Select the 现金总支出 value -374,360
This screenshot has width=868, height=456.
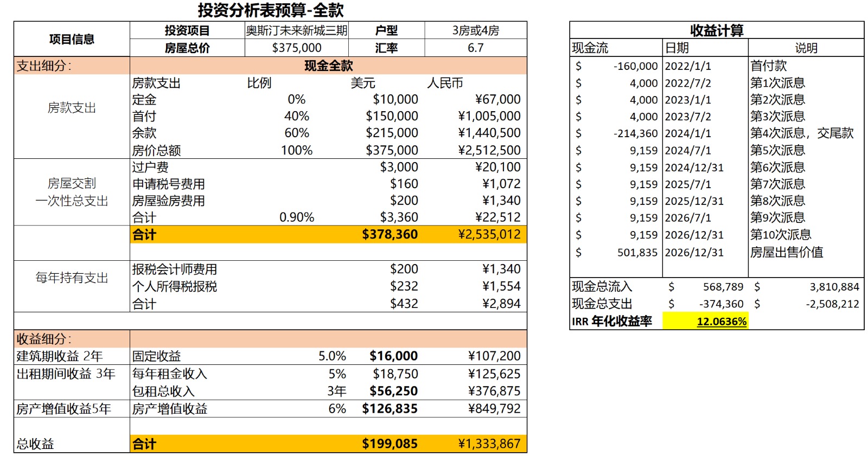(x=721, y=304)
